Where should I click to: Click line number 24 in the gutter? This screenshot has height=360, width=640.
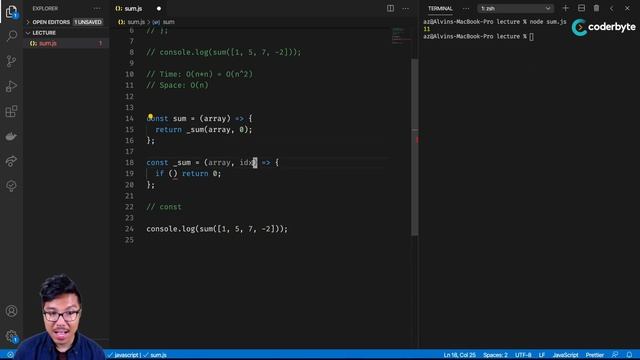coord(129,229)
